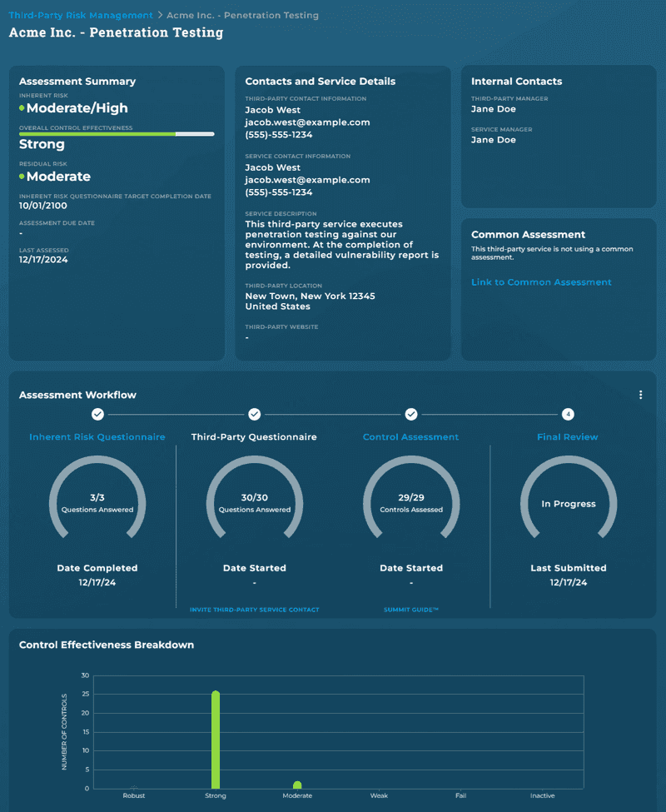Click the Weak label on chart axis

click(379, 795)
